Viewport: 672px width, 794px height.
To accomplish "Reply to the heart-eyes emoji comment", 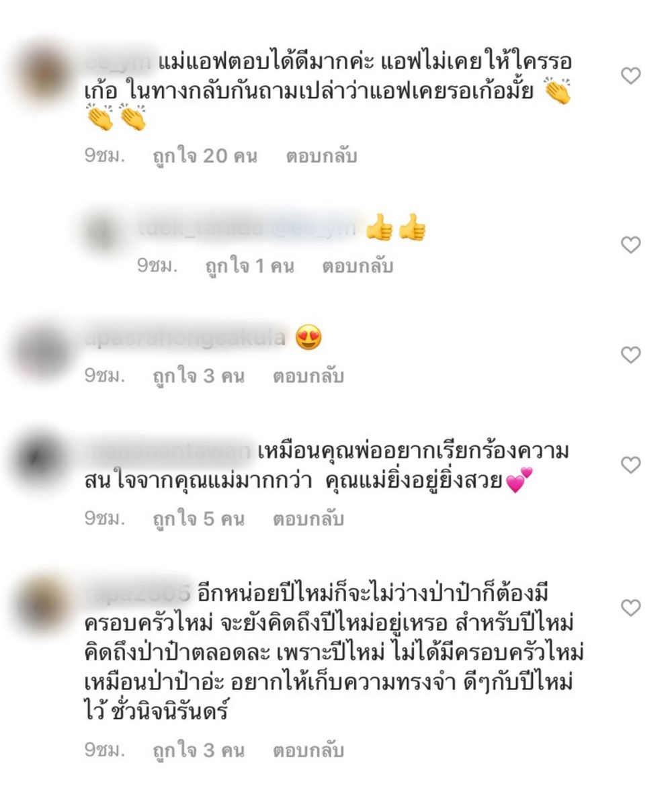I will pos(308,376).
